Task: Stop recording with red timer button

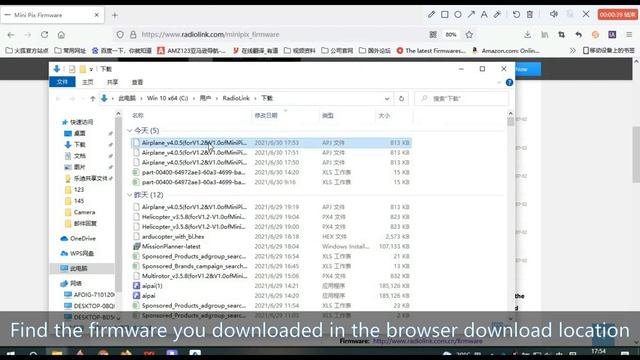Action: click(617, 14)
